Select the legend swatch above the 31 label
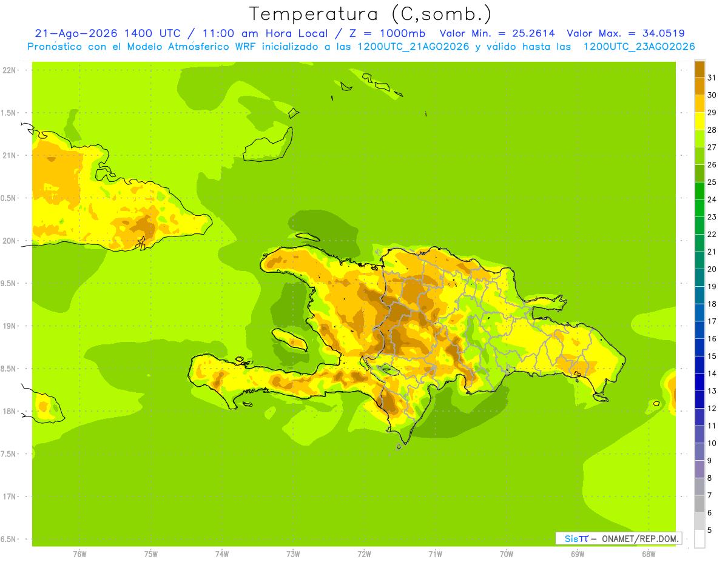 click(x=699, y=69)
